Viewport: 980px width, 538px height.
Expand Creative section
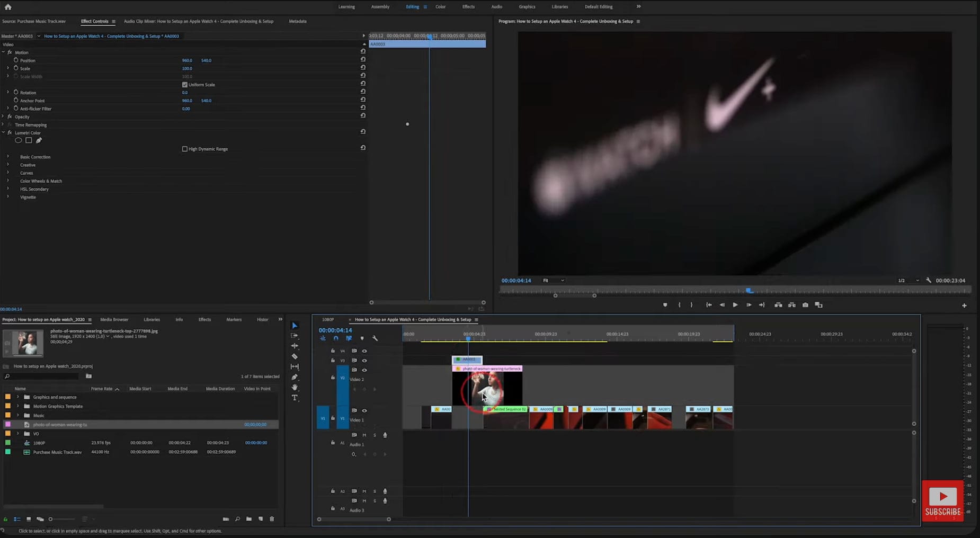point(7,165)
